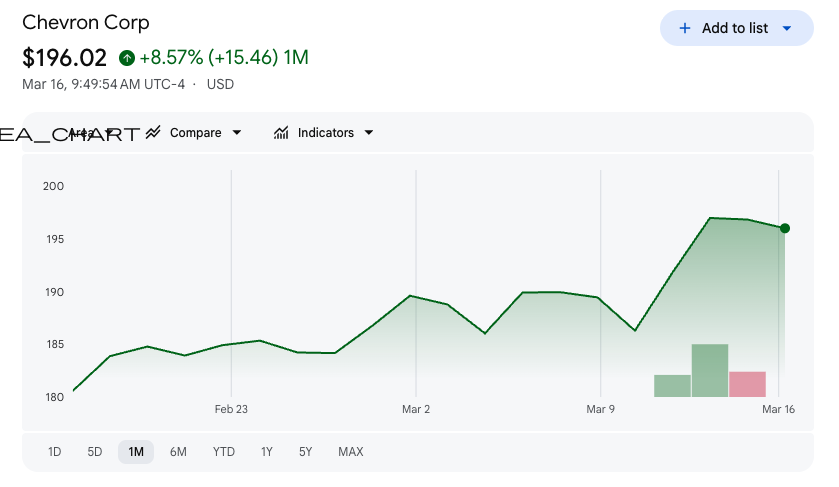Select the 1M time range

[x=136, y=452]
